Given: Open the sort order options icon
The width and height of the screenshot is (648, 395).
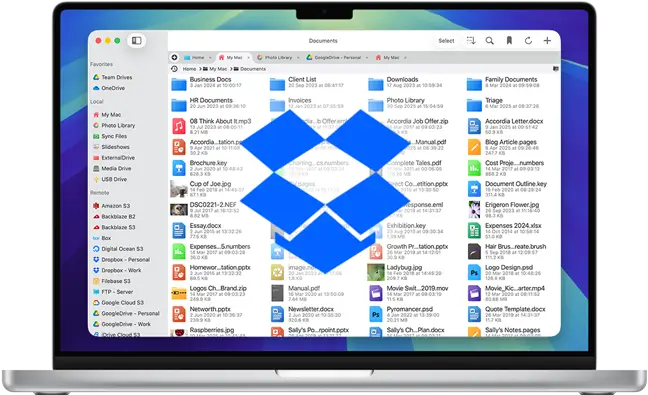Looking at the screenshot, I should coord(471,40).
